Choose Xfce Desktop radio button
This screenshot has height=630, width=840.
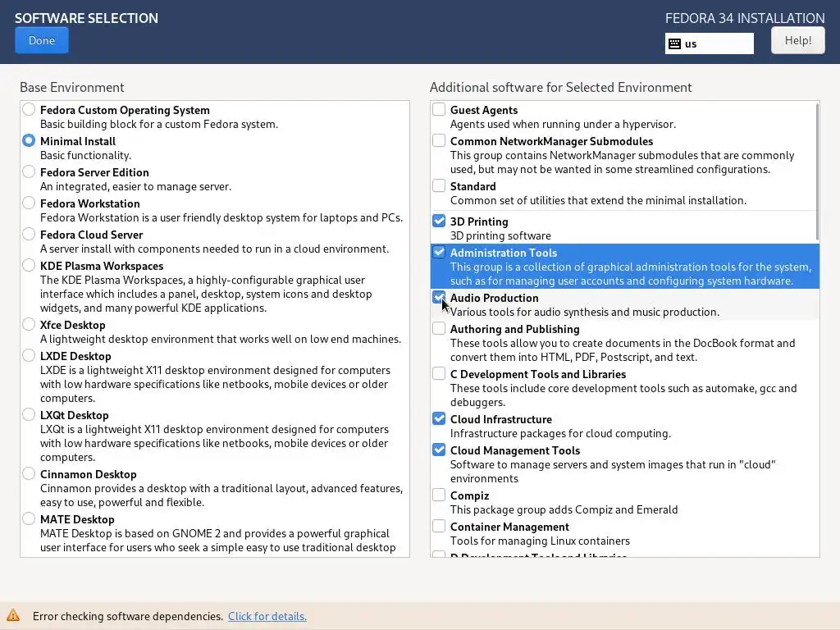[x=29, y=323]
